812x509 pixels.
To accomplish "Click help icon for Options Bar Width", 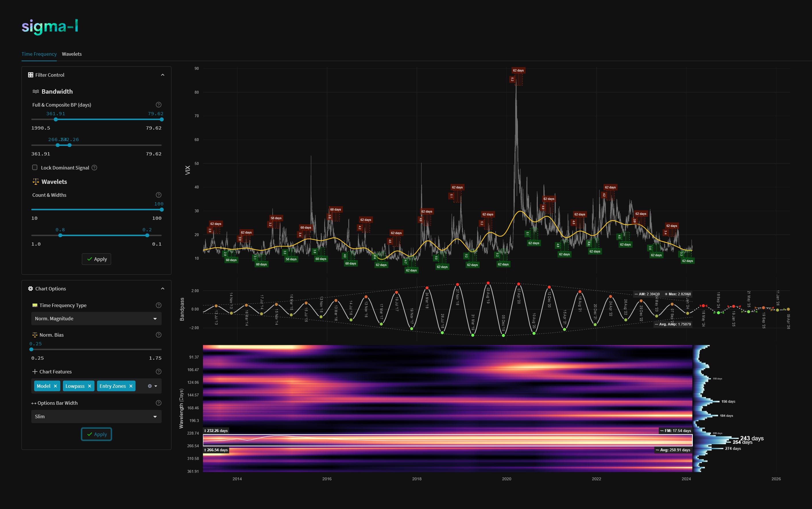I will (158, 403).
